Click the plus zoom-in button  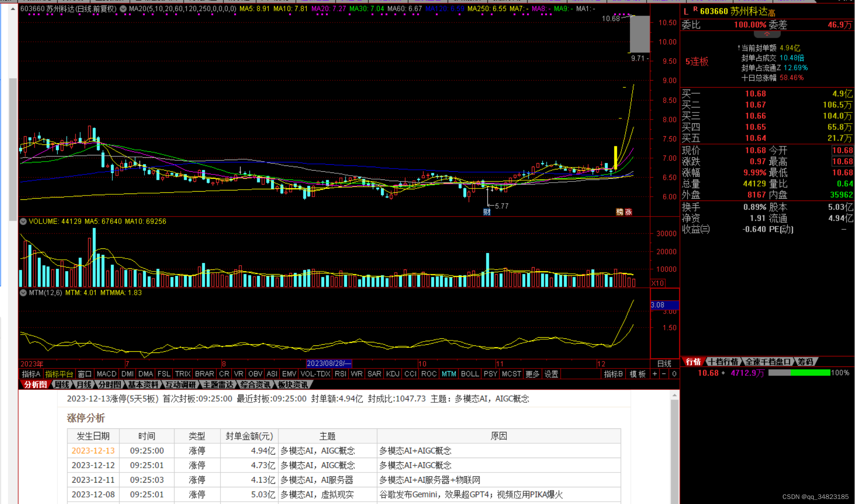(655, 374)
